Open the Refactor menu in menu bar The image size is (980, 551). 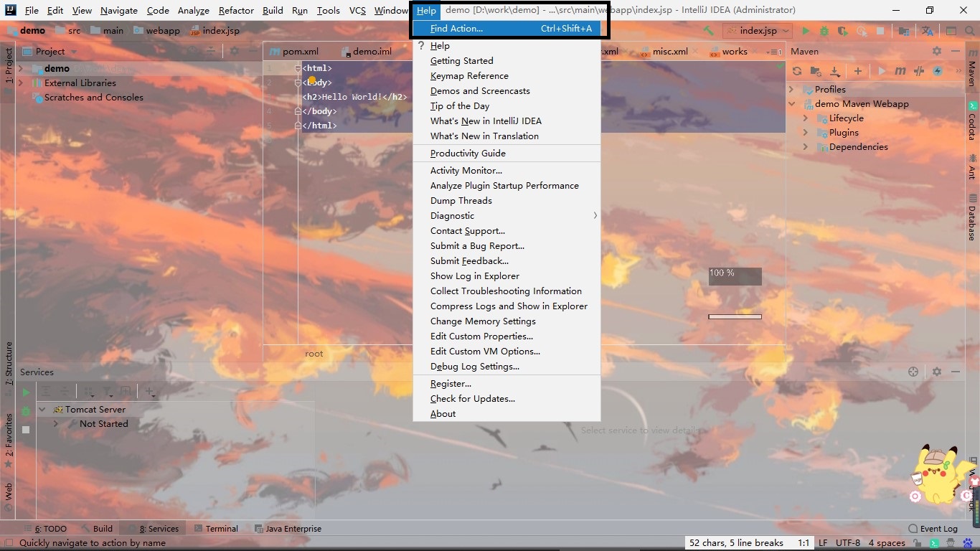(236, 10)
